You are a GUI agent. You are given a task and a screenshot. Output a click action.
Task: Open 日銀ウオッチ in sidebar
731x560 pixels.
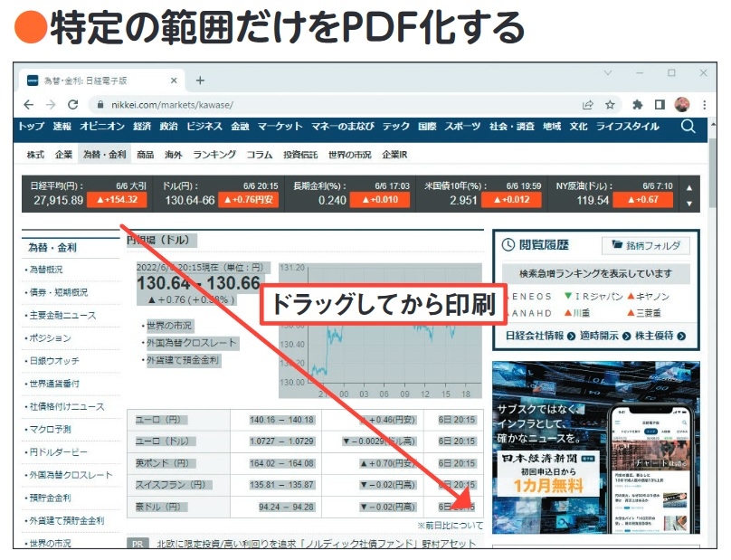54,361
